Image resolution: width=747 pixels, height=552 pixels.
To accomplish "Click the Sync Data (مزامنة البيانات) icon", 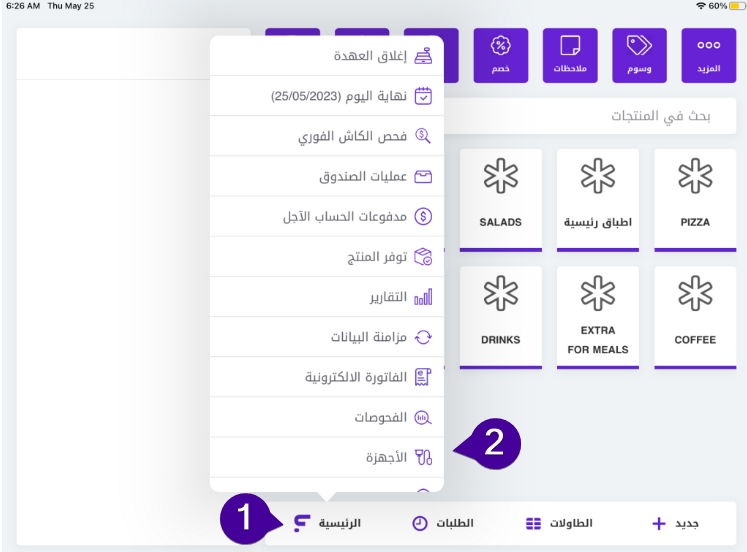I will [x=423, y=337].
